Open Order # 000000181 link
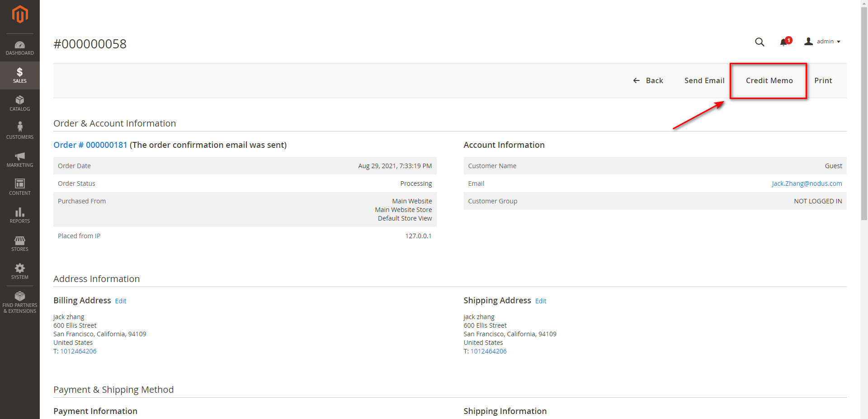Viewport: 868px width, 419px height. (90, 145)
